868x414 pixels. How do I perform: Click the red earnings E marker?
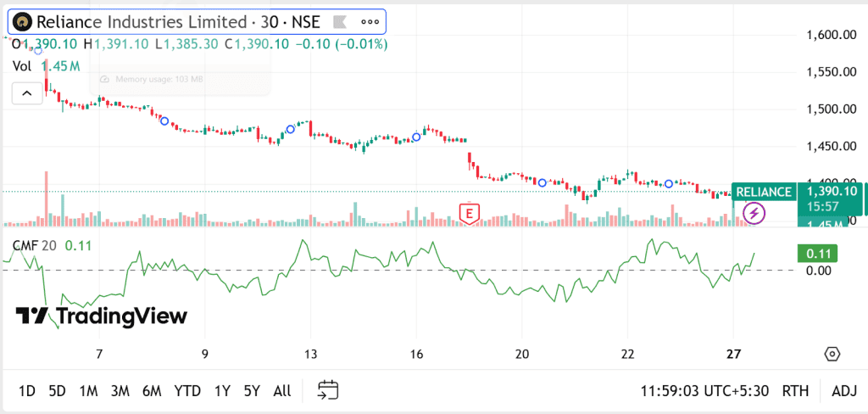click(x=469, y=213)
